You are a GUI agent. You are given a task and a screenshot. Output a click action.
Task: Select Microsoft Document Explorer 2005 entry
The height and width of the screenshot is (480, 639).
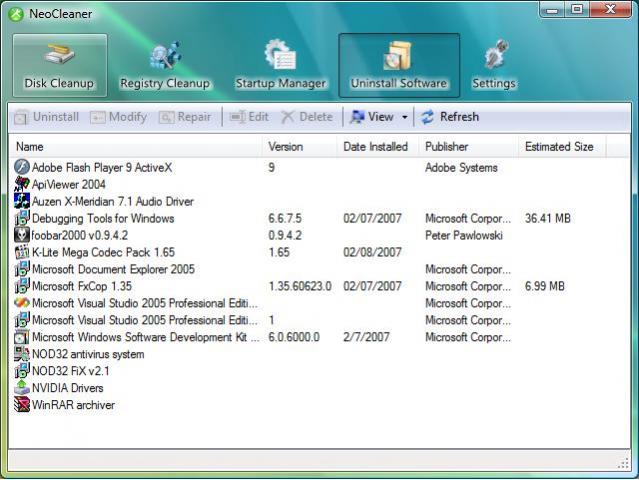pyautogui.click(x=113, y=269)
